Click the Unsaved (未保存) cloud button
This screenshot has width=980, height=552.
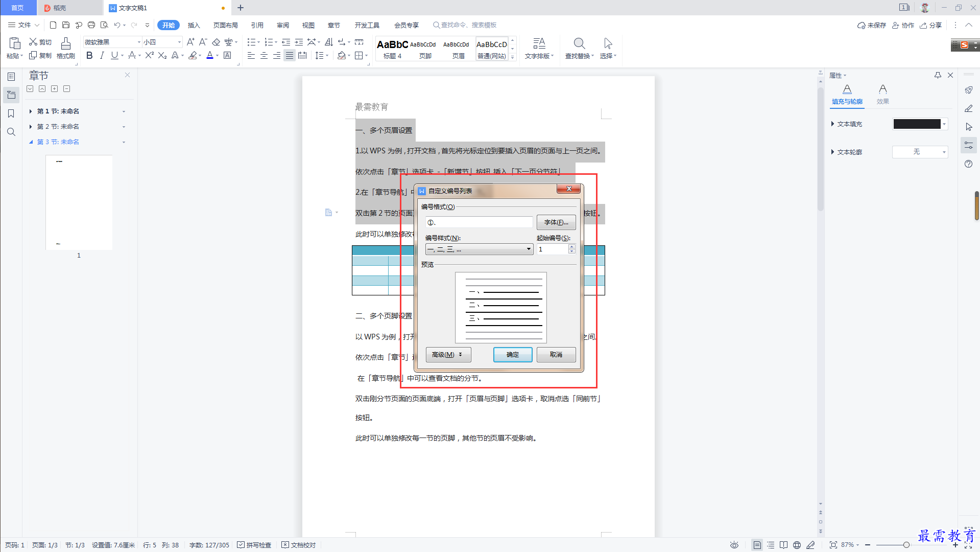coord(872,25)
